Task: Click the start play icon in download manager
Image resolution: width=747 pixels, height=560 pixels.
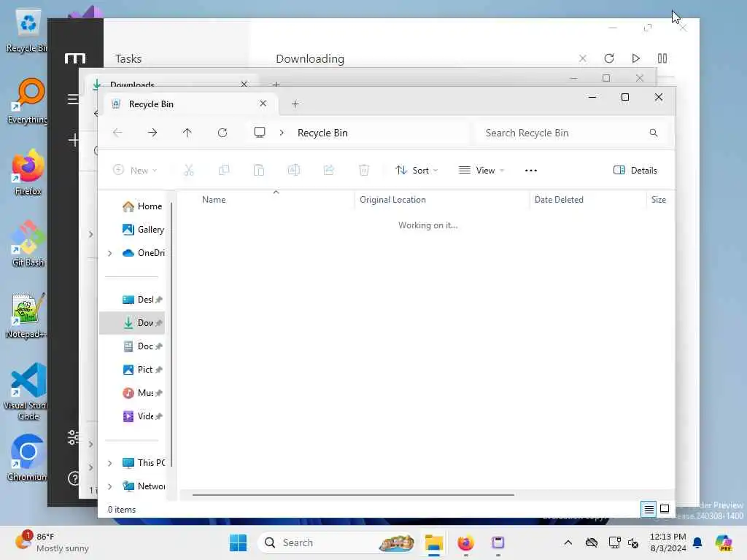Action: [x=635, y=58]
